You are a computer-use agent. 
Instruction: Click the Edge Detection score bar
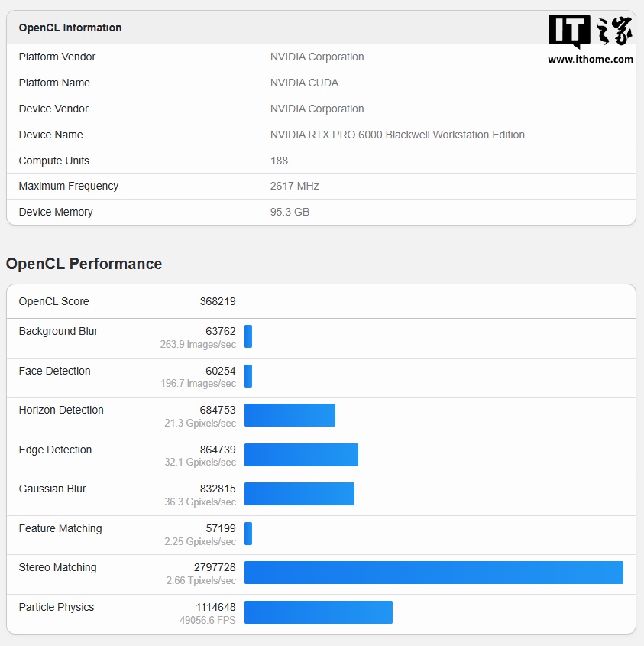coord(301,455)
